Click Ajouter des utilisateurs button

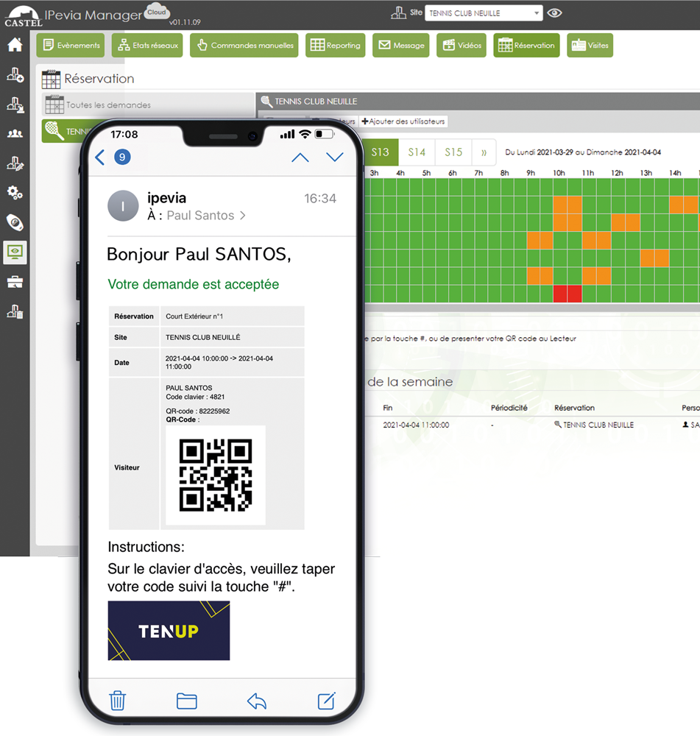(403, 121)
